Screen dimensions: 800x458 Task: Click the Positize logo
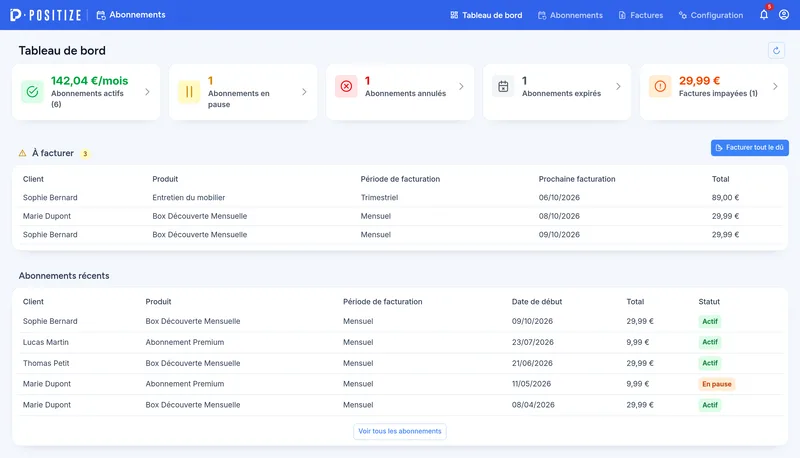tap(46, 15)
